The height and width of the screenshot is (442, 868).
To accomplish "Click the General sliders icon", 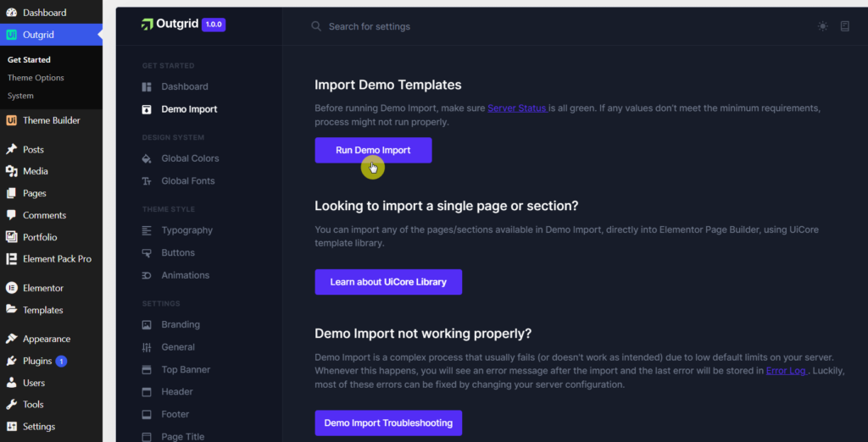I will pos(147,347).
